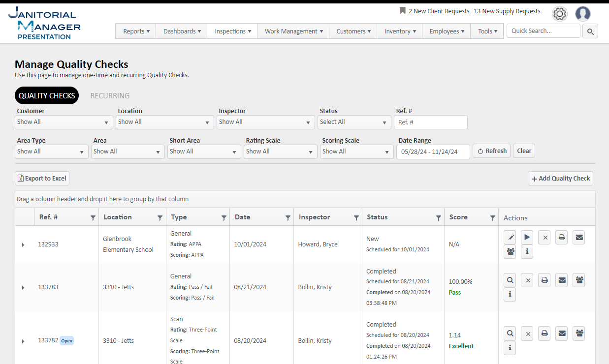Print quality check 133783 using the printer icon
609x364 pixels.
point(545,280)
